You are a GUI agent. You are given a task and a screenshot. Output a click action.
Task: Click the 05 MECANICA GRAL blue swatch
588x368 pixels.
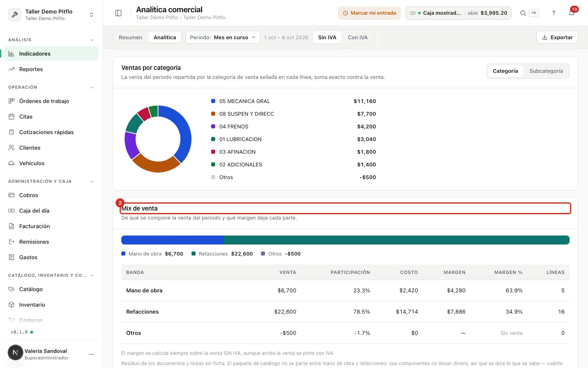point(213,101)
